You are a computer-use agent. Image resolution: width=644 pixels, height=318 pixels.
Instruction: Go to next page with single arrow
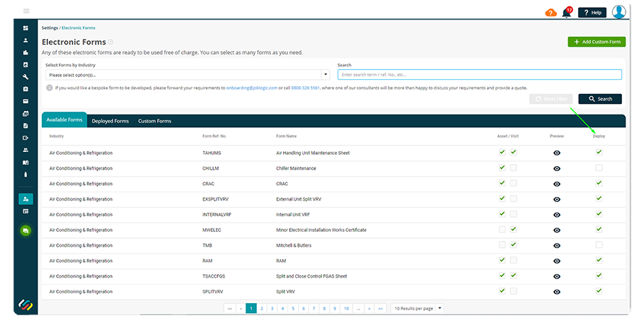coord(369,308)
